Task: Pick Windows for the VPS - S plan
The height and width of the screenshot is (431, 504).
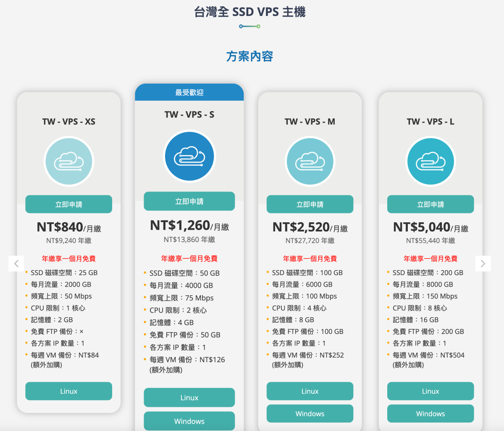Action: point(189,421)
